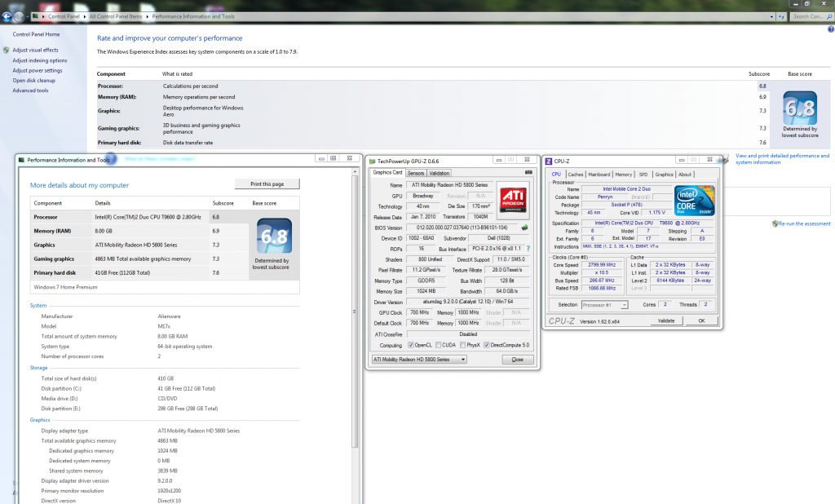Click the details window vertical scrollbar
Image resolution: width=835 pixels, height=504 pixels.
click(x=355, y=312)
